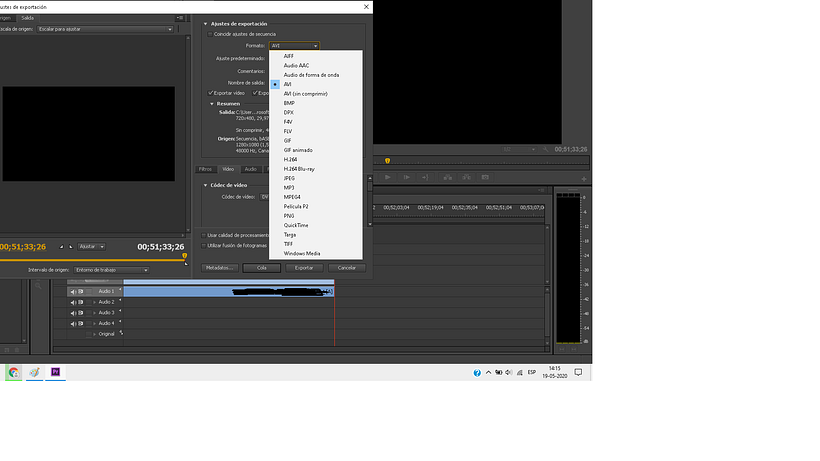Screen dimensions: 820x461
Task: Open the volume control in system tray
Action: click(509, 373)
